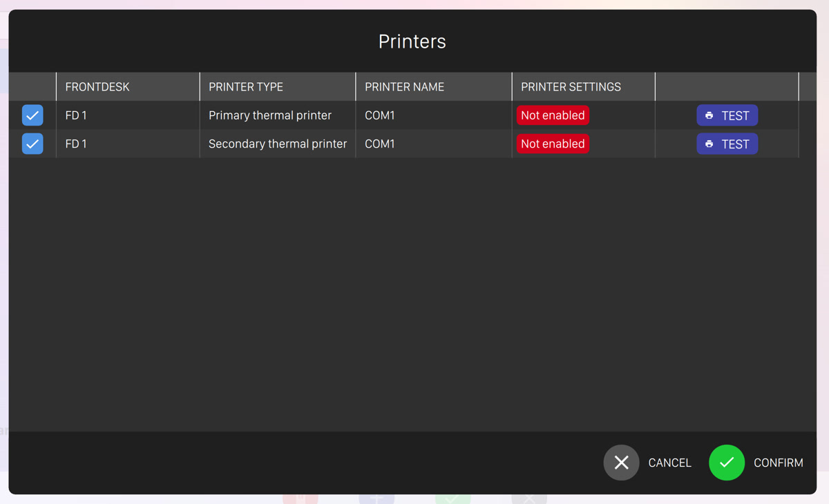Click the green checkmark confirm icon
This screenshot has height=504, width=829.
coord(727,463)
